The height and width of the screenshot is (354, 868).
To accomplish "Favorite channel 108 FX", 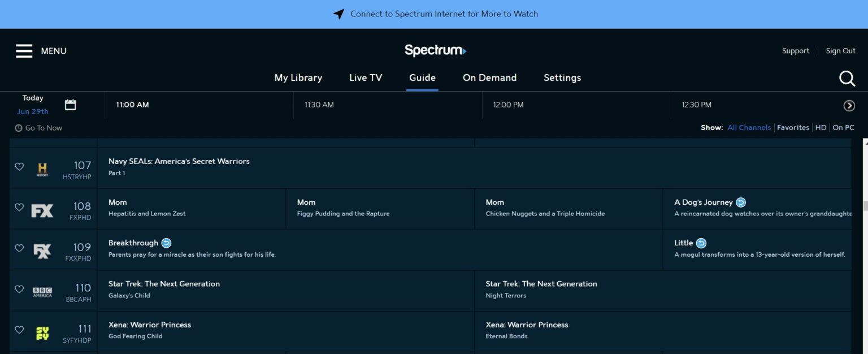I will point(19,208).
